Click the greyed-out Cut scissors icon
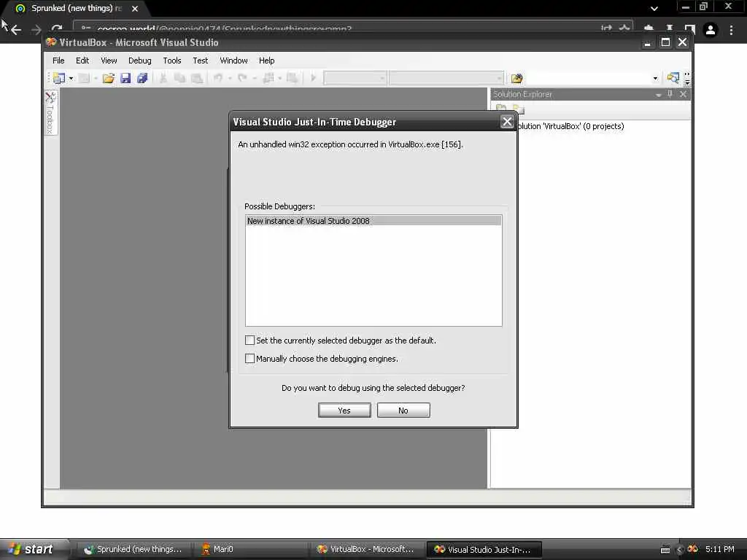 (x=163, y=78)
